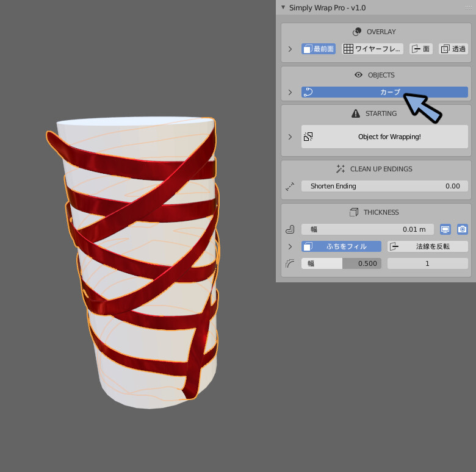The height and width of the screenshot is (472, 476).
Task: Click the THICKNESS label
Action: pos(381,212)
